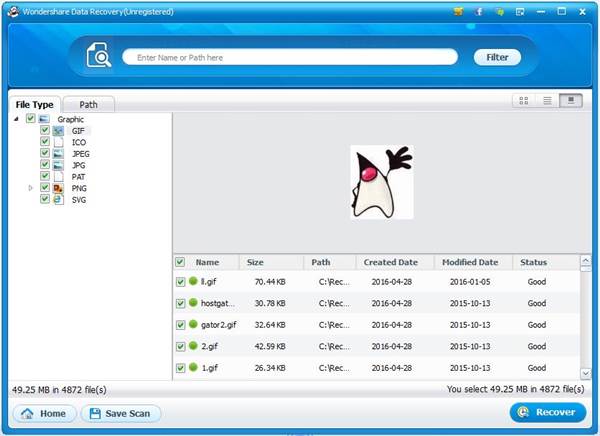Image resolution: width=600 pixels, height=436 pixels.
Task: Click the search magnifier document icon
Action: [99, 55]
